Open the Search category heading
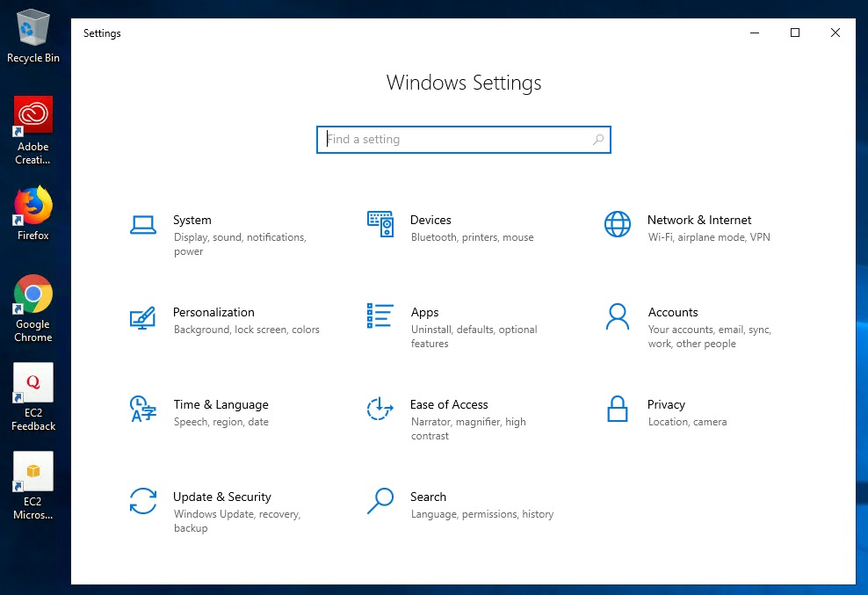The image size is (868, 595). tap(428, 497)
